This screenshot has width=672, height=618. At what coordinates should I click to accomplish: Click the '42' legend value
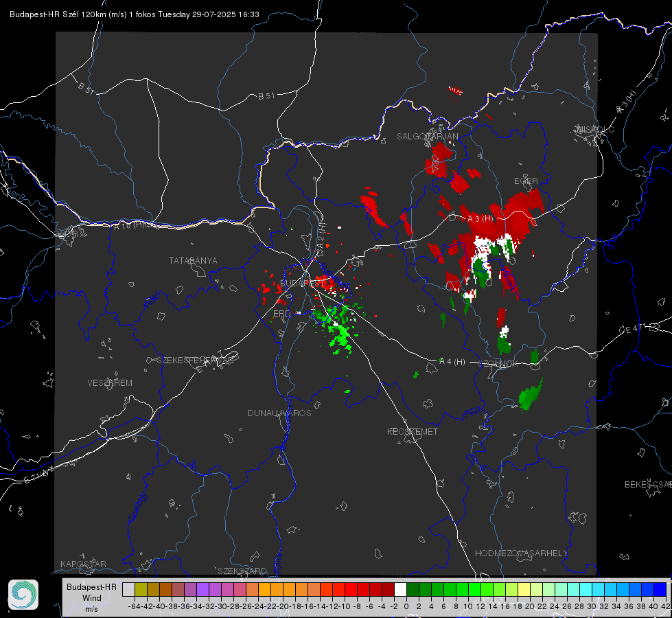pos(666,606)
